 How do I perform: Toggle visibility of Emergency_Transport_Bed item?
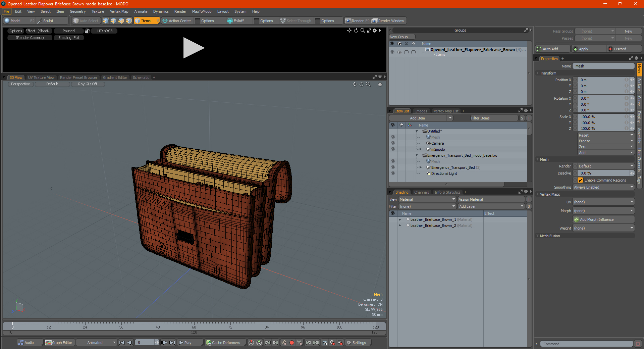pyautogui.click(x=393, y=167)
